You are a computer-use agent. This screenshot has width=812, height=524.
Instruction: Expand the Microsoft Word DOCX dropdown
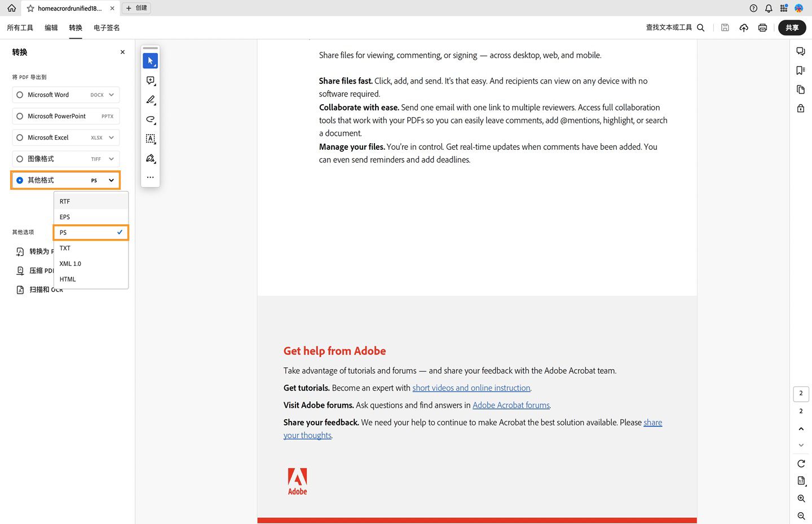tap(111, 95)
